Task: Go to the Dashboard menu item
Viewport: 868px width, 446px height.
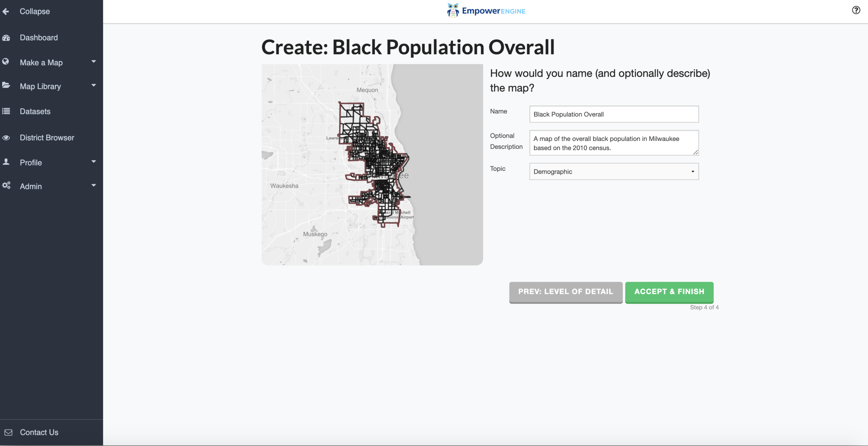Action: coord(39,38)
